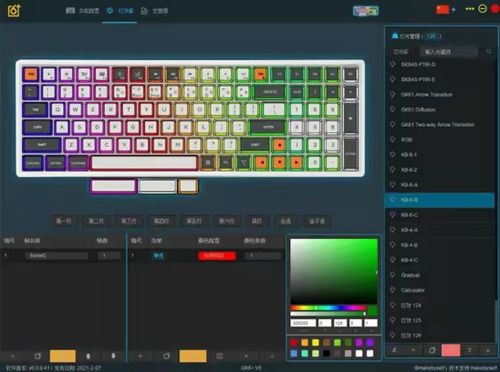Click the plus icon under the color table
Image resolution: width=500 pixels, height=372 pixels.
pos(140,356)
